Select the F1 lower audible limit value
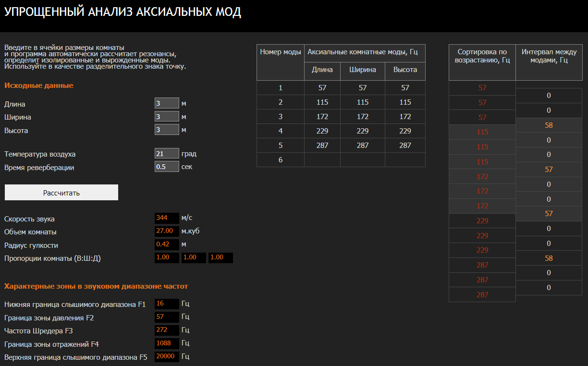 click(x=167, y=304)
